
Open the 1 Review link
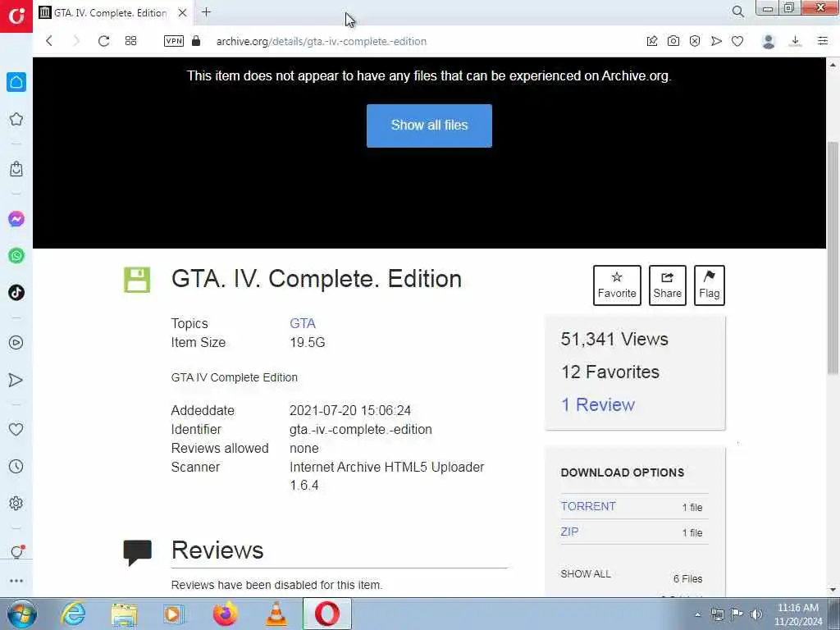click(x=597, y=404)
